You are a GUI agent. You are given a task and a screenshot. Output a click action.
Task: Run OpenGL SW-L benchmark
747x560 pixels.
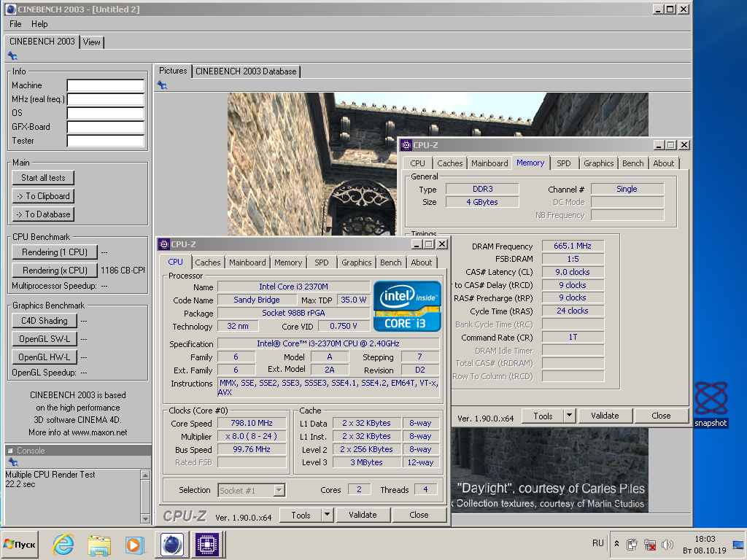(44, 338)
